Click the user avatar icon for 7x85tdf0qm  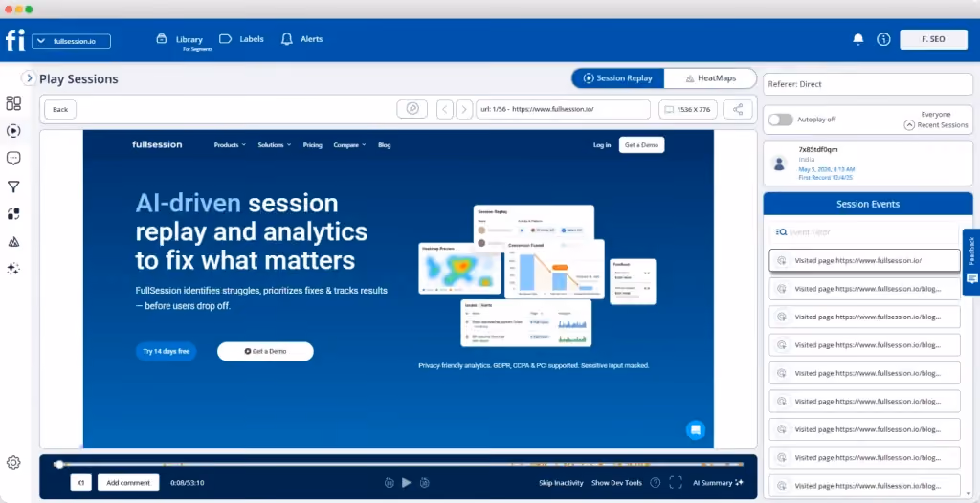[x=779, y=164]
